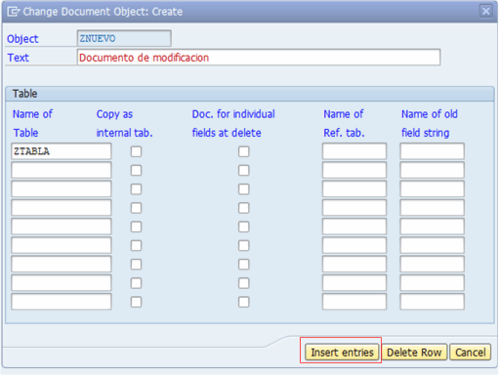Screen dimensions: 500x375
Task: Close the Change Document Object dialog
Action: (x=486, y=11)
